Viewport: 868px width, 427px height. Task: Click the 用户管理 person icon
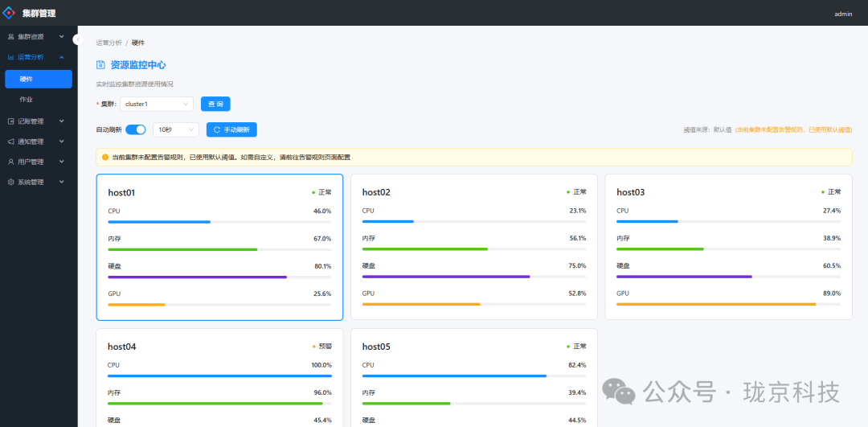pos(10,162)
